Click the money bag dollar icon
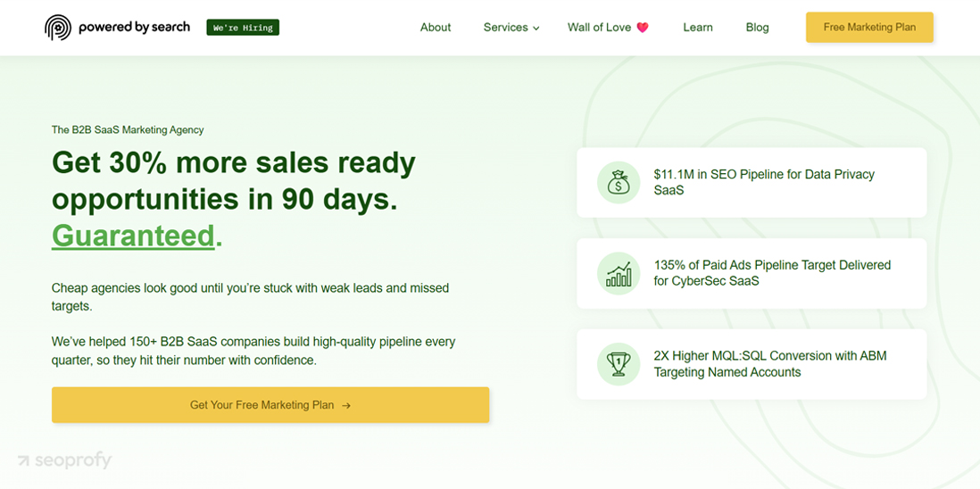This screenshot has width=980, height=489. 619,183
